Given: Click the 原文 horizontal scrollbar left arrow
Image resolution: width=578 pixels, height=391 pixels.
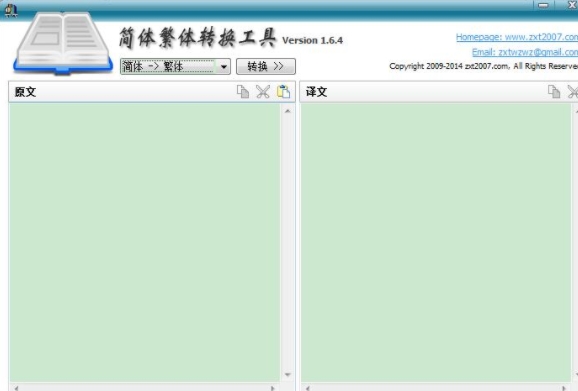Looking at the screenshot, I should pos(16,388).
